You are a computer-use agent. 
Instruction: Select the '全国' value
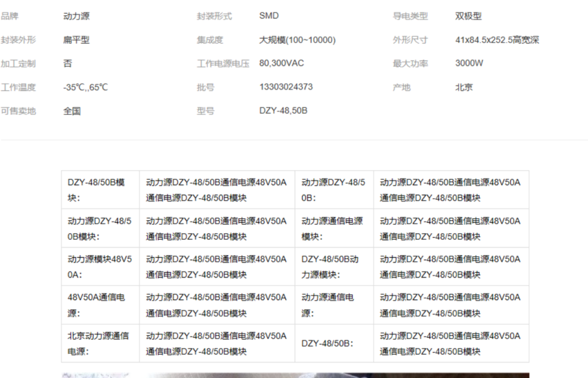tap(72, 111)
